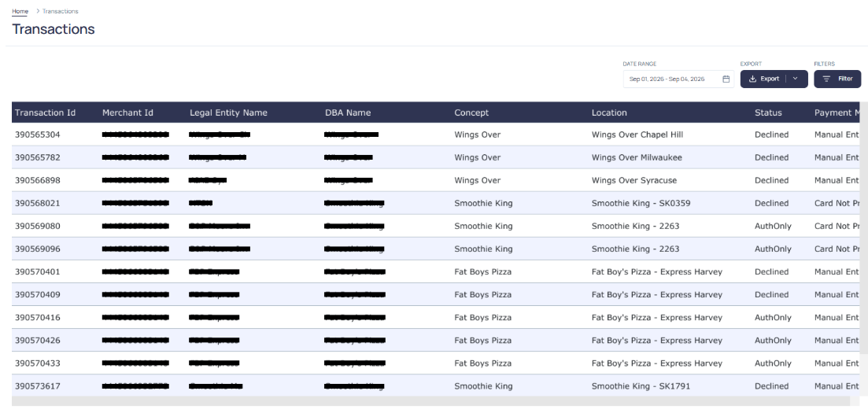This screenshot has height=413, width=868.
Task: Sort by Status column header
Action: (x=768, y=113)
